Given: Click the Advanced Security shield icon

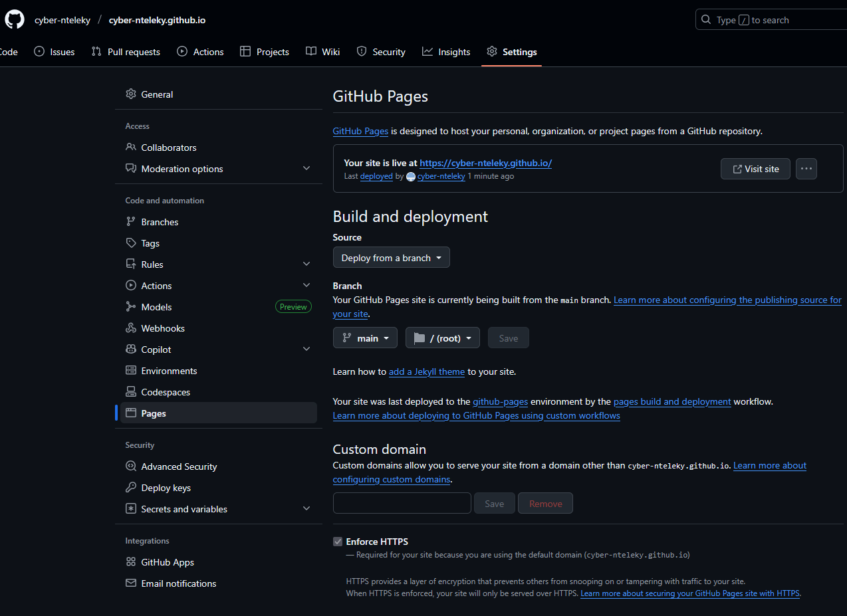Looking at the screenshot, I should point(131,466).
